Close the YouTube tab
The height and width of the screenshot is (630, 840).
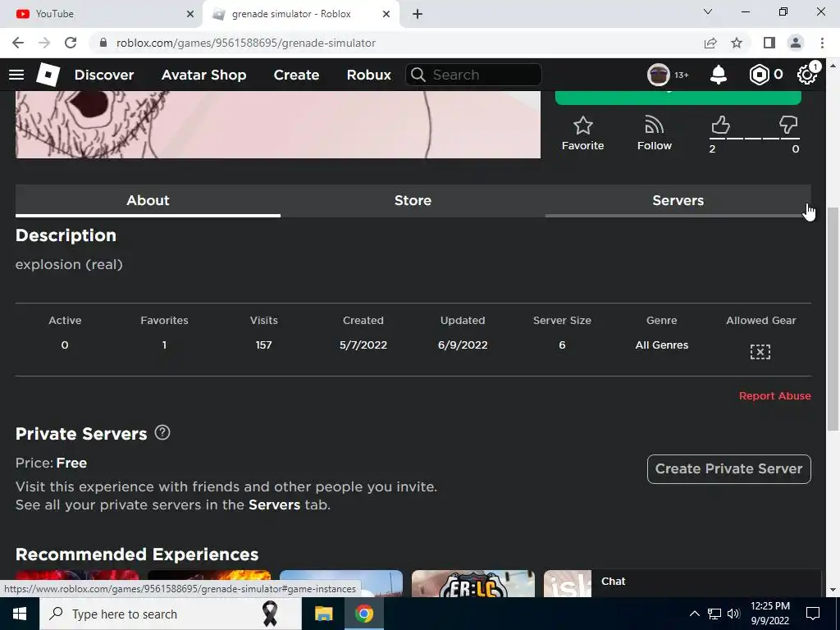(190, 14)
